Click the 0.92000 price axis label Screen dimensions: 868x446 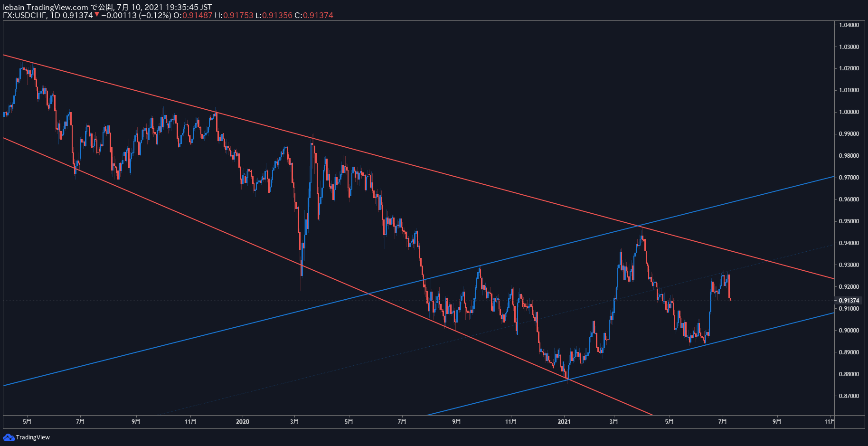pyautogui.click(x=849, y=287)
